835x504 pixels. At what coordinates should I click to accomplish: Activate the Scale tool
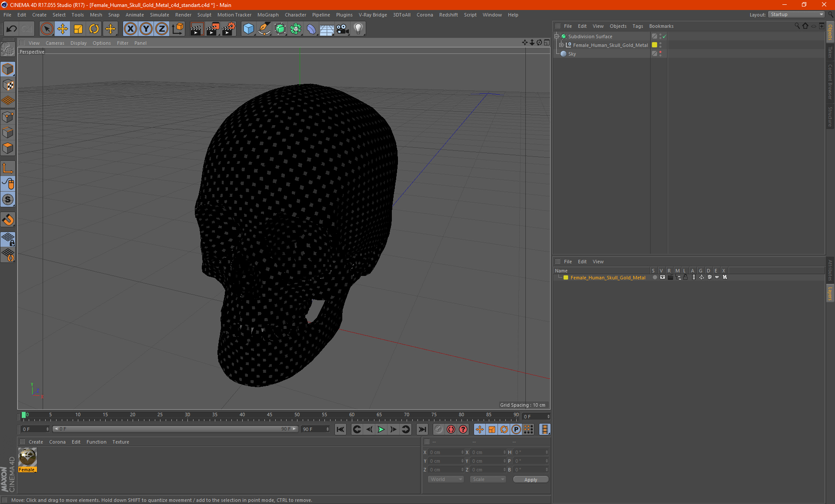78,29
